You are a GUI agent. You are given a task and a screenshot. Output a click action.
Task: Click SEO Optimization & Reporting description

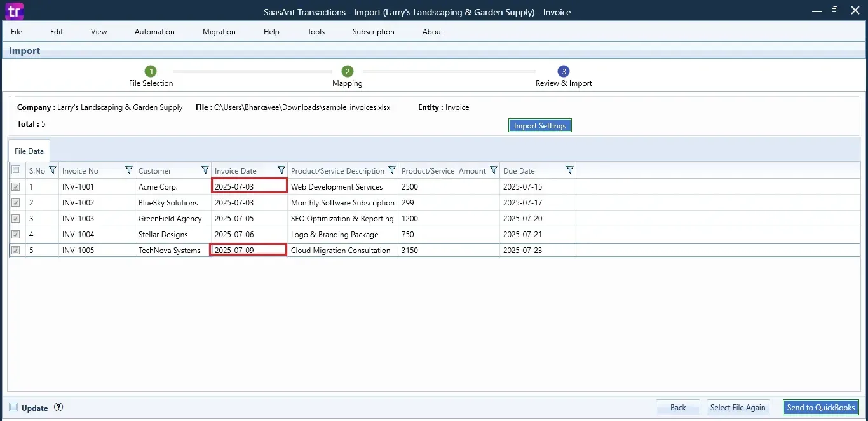(x=342, y=219)
